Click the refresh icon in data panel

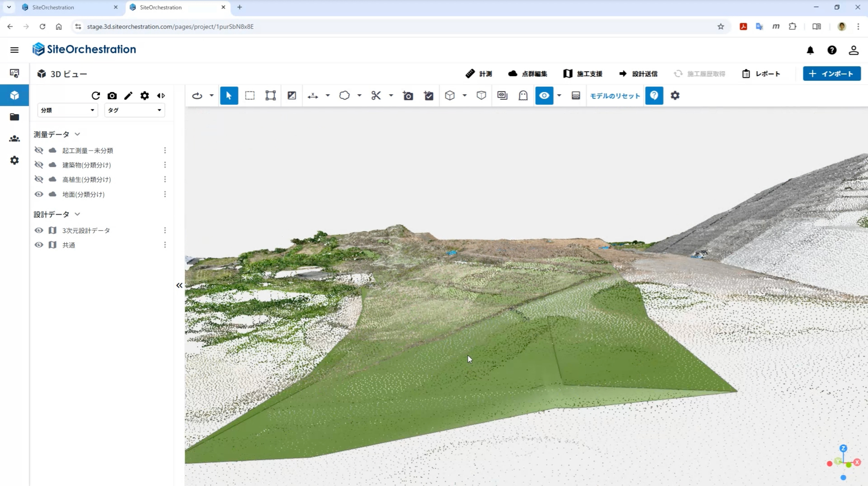point(96,96)
